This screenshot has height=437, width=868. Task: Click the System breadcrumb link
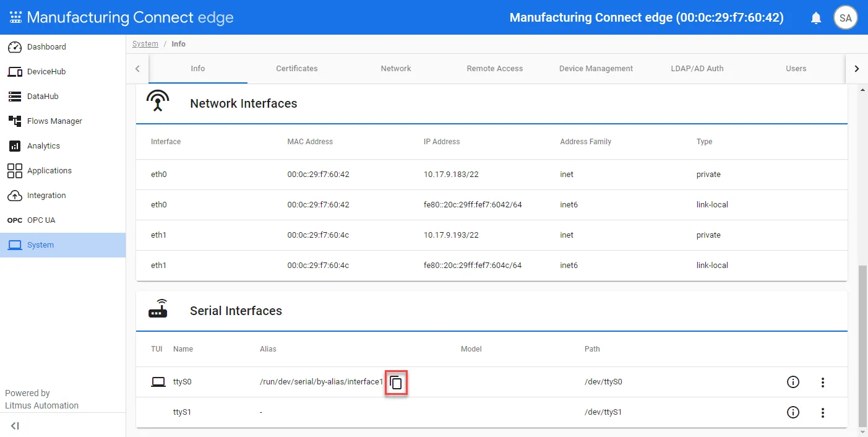(145, 44)
